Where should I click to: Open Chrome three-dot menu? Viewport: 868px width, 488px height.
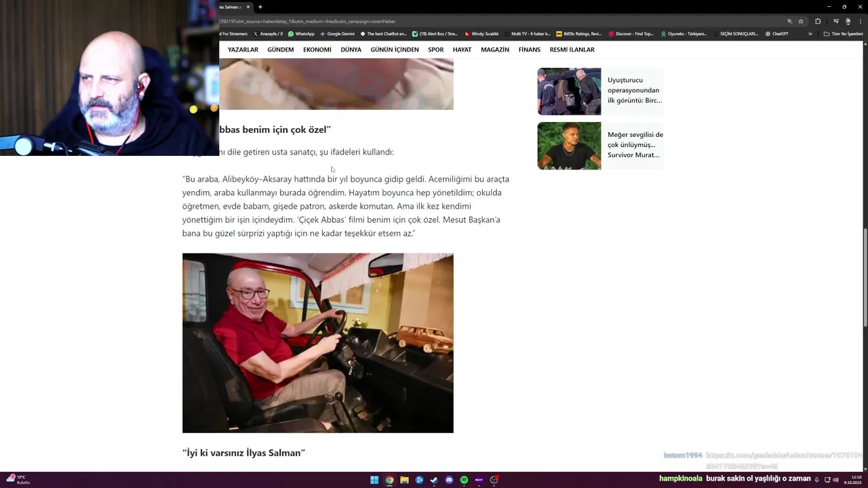click(859, 21)
